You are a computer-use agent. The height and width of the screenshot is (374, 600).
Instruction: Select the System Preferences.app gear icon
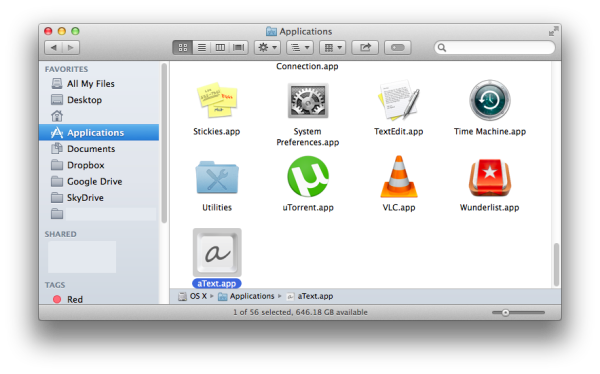pos(308,101)
